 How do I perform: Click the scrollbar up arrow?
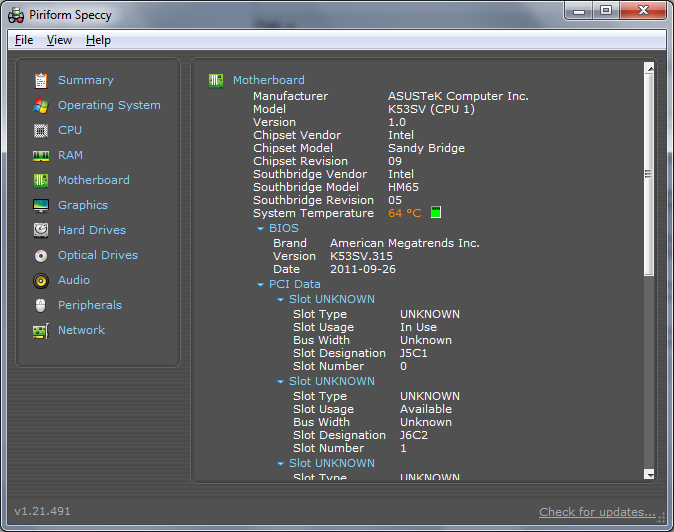(649, 68)
